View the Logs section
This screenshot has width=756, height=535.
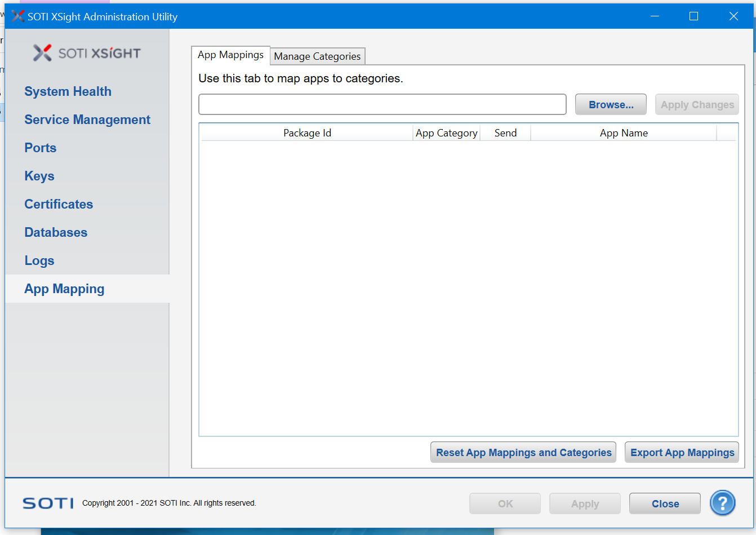(39, 260)
